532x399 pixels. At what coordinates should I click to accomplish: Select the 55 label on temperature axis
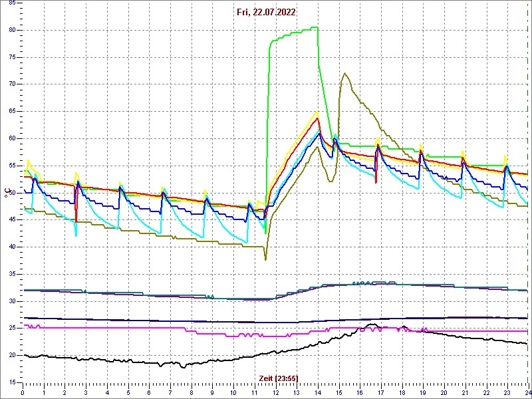click(11, 166)
